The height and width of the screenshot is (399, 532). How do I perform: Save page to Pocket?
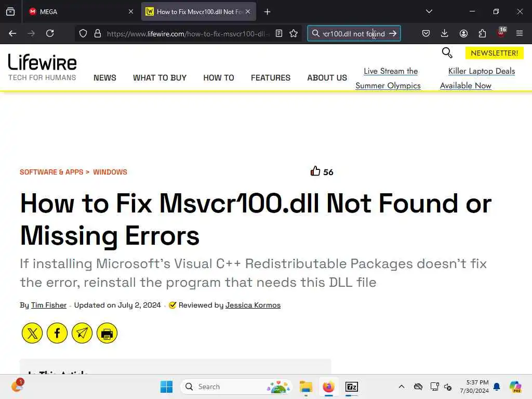click(x=426, y=33)
